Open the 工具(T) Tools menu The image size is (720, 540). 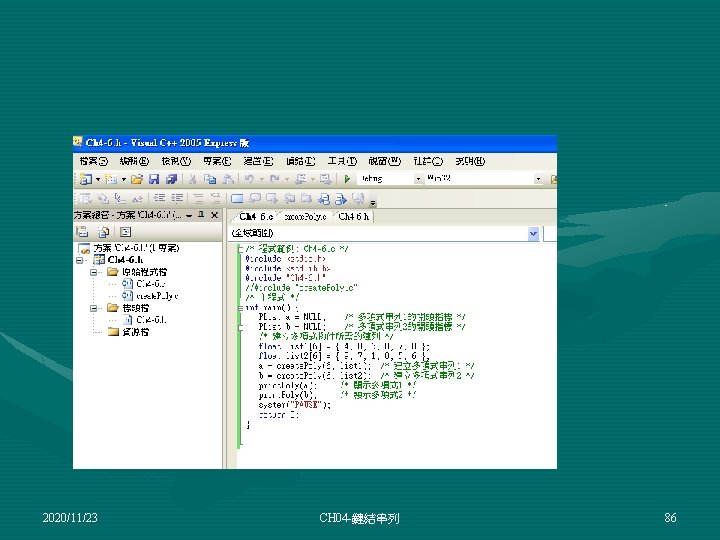(x=342, y=161)
